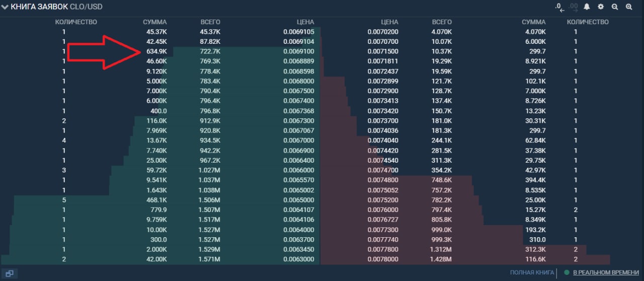The image size is (644, 281).
Task: Select bid price 0.0069105
Action: pos(298,32)
